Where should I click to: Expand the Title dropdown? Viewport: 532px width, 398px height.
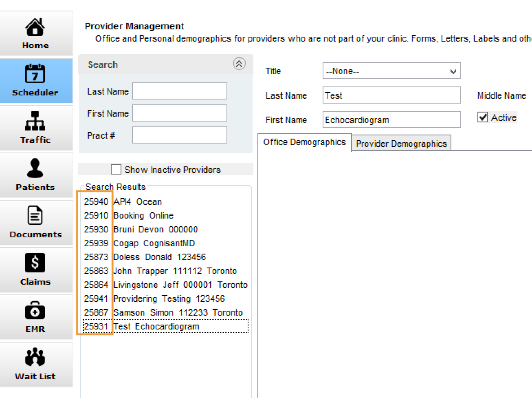tap(453, 71)
